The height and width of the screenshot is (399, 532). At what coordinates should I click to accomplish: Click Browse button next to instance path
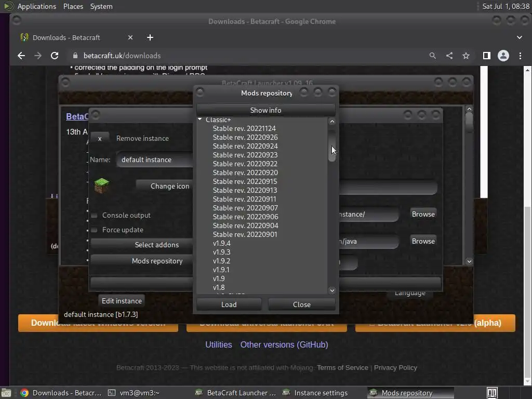pos(423,215)
